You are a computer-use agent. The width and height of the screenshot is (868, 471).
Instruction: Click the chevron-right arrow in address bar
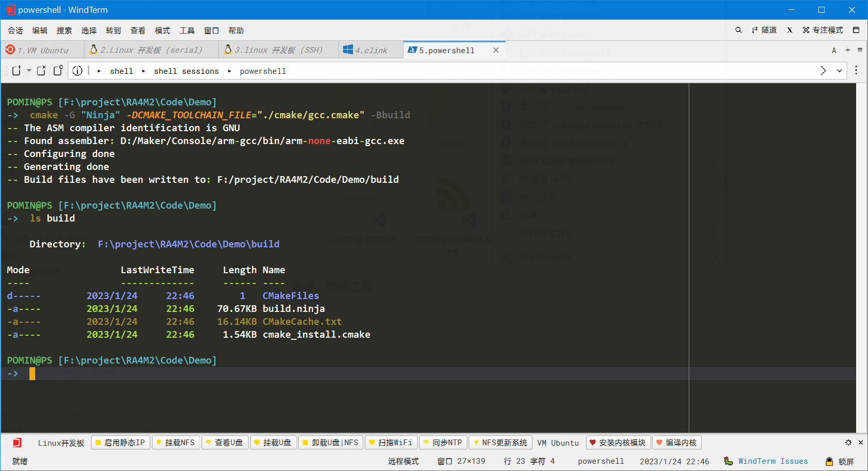(x=823, y=71)
